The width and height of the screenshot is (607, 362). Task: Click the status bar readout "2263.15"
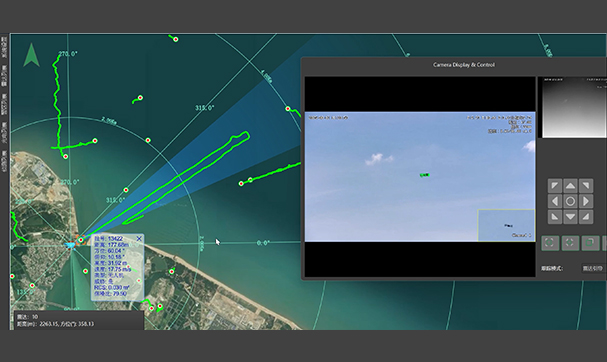(x=49, y=324)
